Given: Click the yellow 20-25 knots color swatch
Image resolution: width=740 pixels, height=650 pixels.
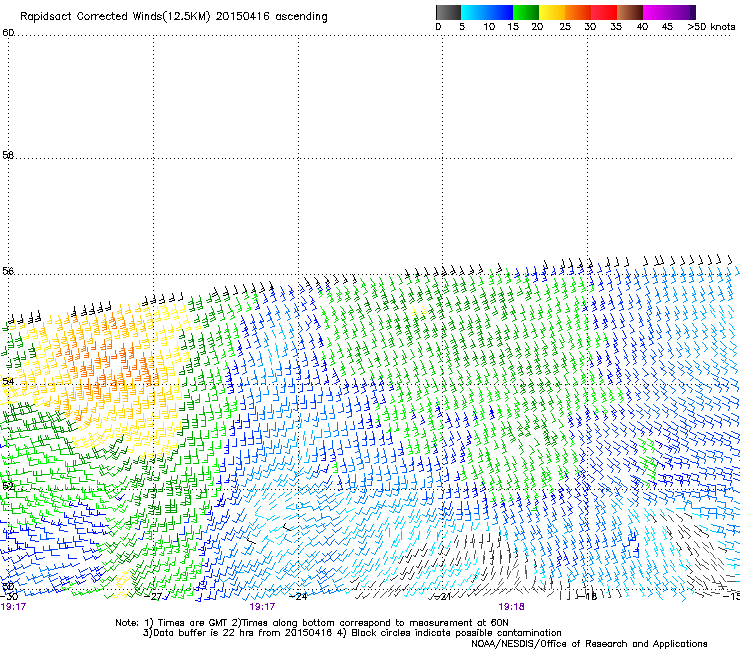Looking at the screenshot, I should tap(552, 12).
